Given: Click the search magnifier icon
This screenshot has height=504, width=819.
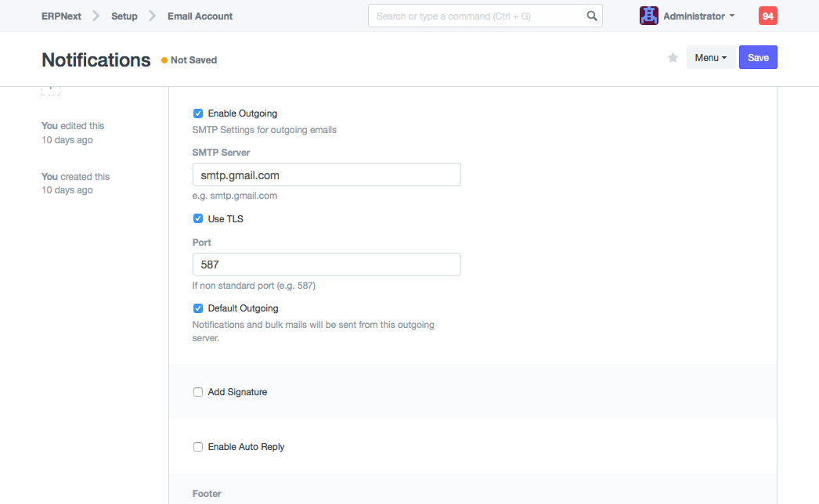Looking at the screenshot, I should click(x=592, y=16).
